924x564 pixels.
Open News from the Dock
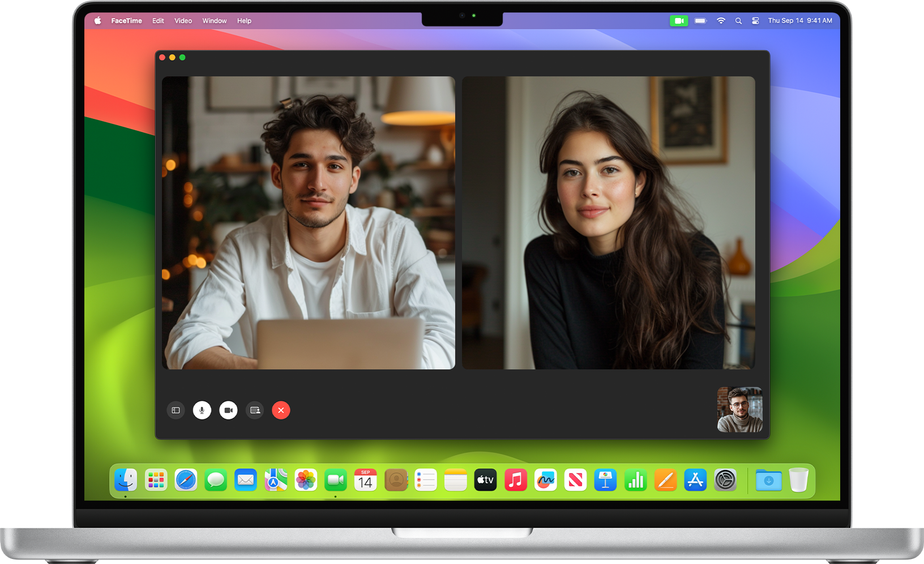(x=576, y=480)
